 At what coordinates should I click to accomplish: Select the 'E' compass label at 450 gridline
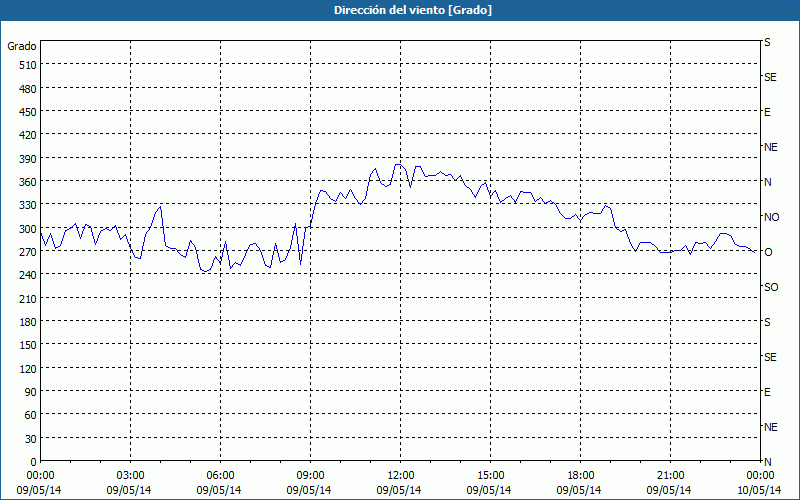click(767, 112)
